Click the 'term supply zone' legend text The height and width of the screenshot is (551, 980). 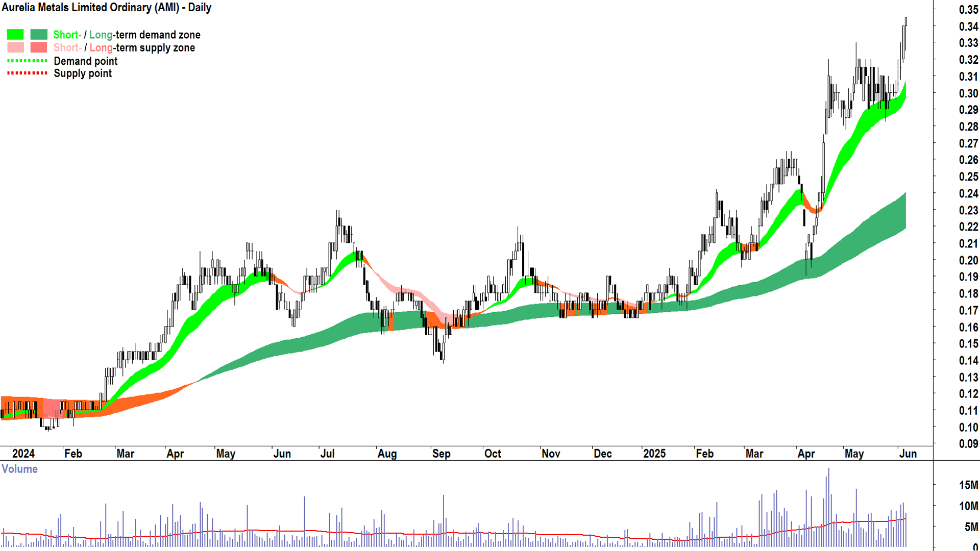click(x=156, y=47)
